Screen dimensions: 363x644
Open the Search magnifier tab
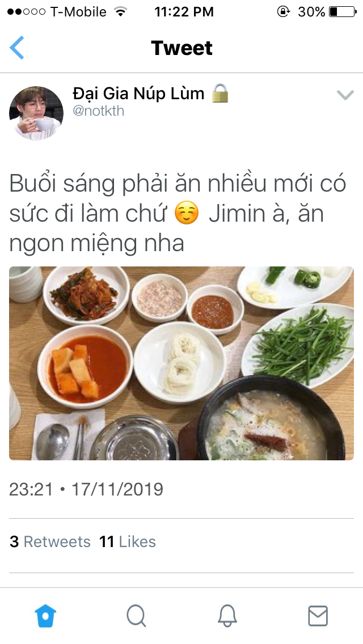click(136, 616)
